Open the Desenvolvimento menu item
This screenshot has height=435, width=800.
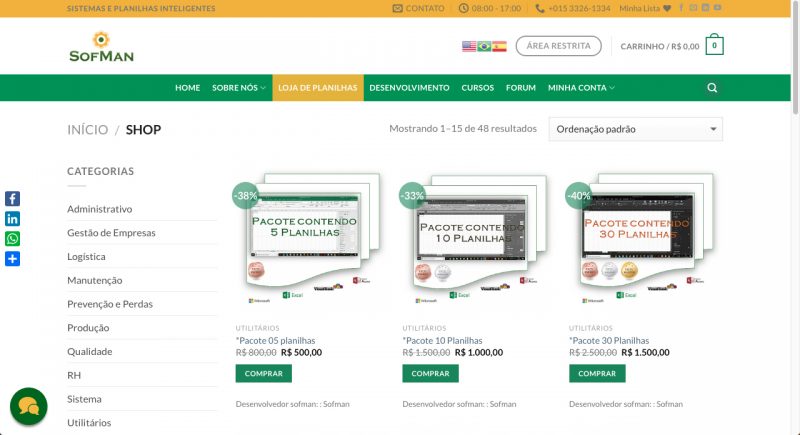click(409, 88)
